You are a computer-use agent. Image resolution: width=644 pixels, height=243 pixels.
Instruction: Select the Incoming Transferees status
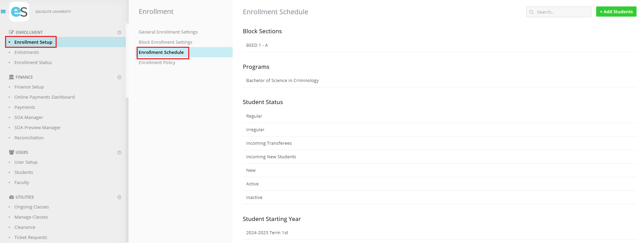(269, 143)
